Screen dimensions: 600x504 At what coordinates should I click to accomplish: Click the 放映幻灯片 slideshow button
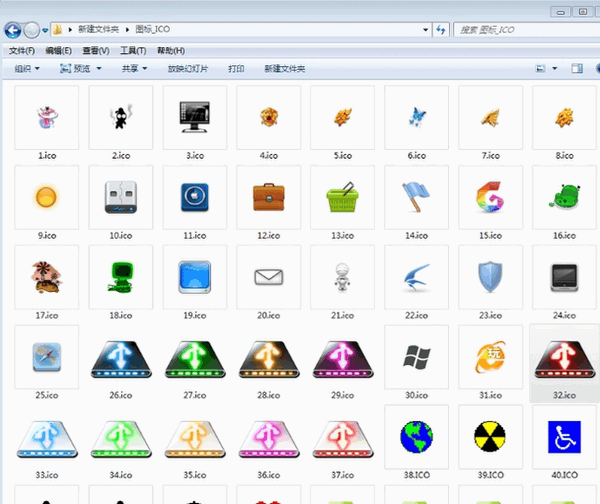(188, 69)
